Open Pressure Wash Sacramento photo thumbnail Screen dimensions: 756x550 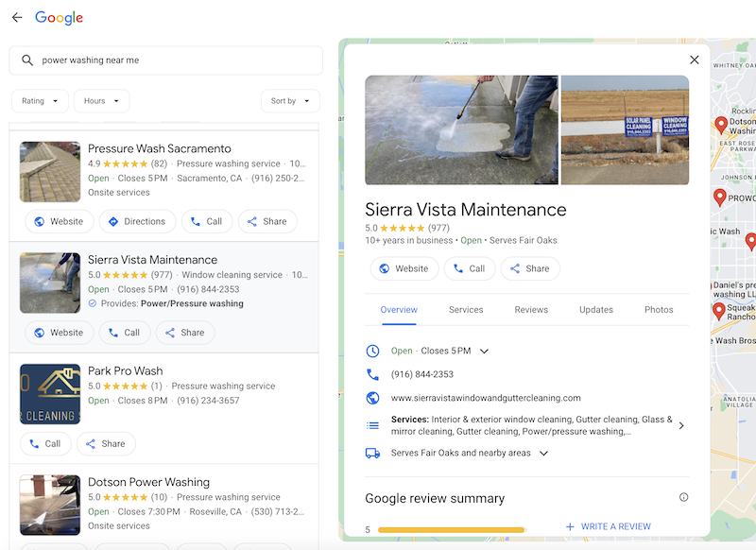tap(50, 172)
